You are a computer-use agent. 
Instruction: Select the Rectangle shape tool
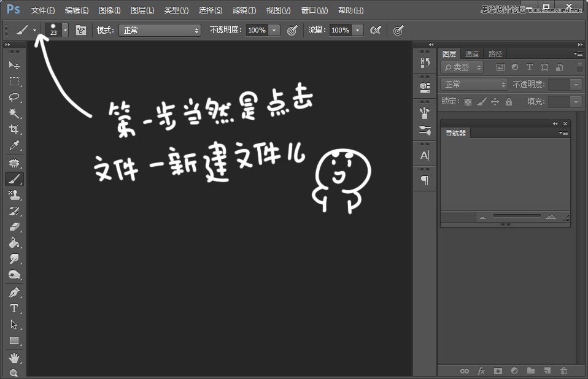[x=14, y=340]
